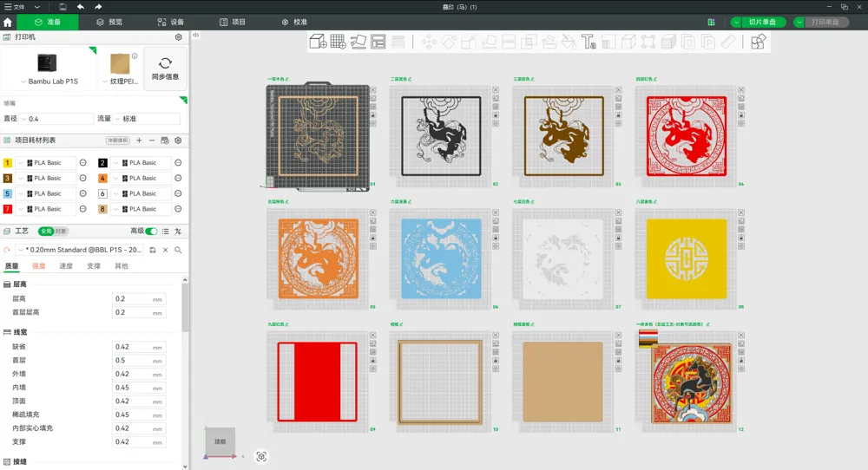Click the undo arrow in title bar
868x470 pixels.
(81, 7)
